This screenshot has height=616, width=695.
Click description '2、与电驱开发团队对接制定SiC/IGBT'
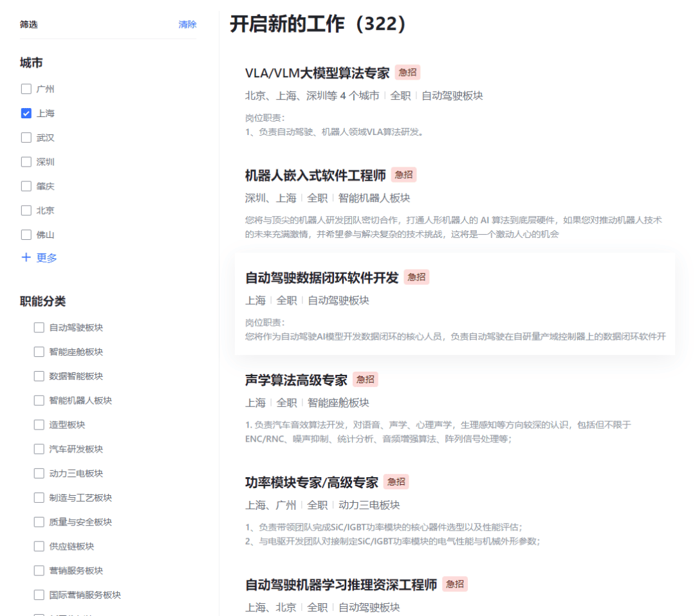coord(393,541)
